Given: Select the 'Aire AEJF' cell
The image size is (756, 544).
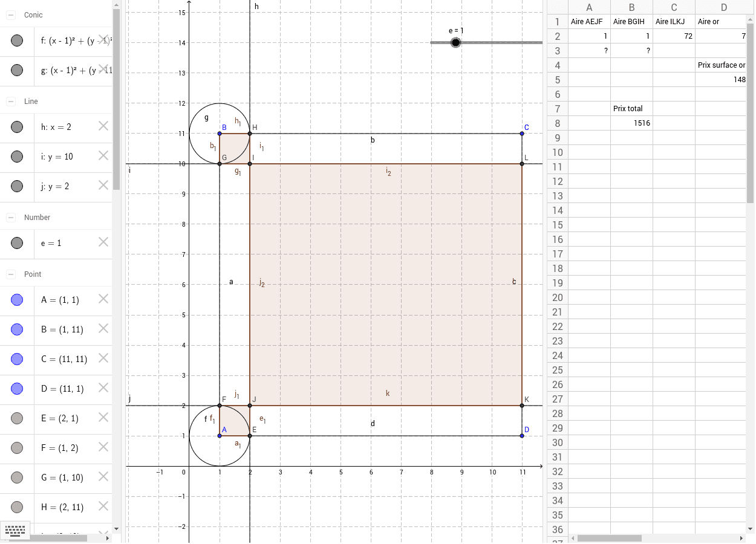Looking at the screenshot, I should click(x=589, y=22).
